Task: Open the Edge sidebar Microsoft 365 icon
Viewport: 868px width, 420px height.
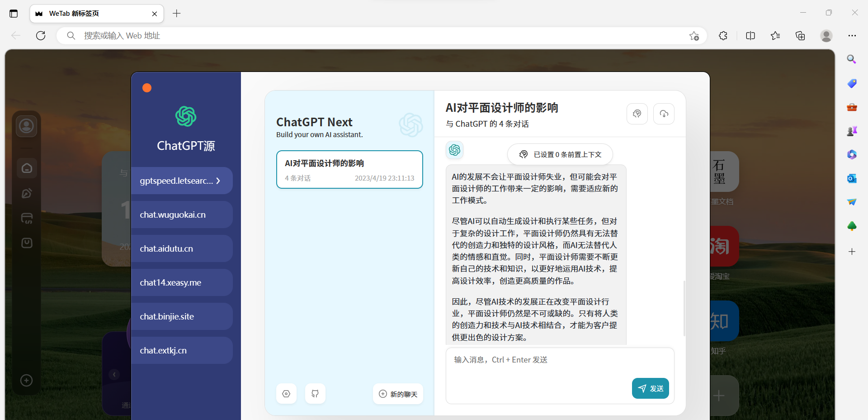Action: click(x=852, y=155)
